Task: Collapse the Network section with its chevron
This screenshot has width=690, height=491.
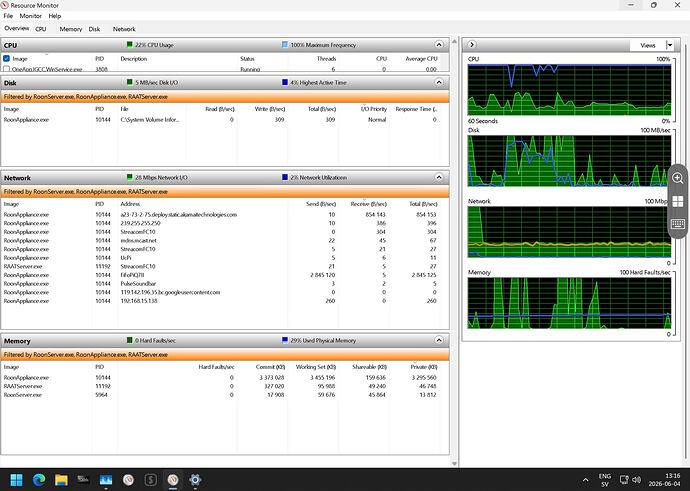Action: pos(439,177)
